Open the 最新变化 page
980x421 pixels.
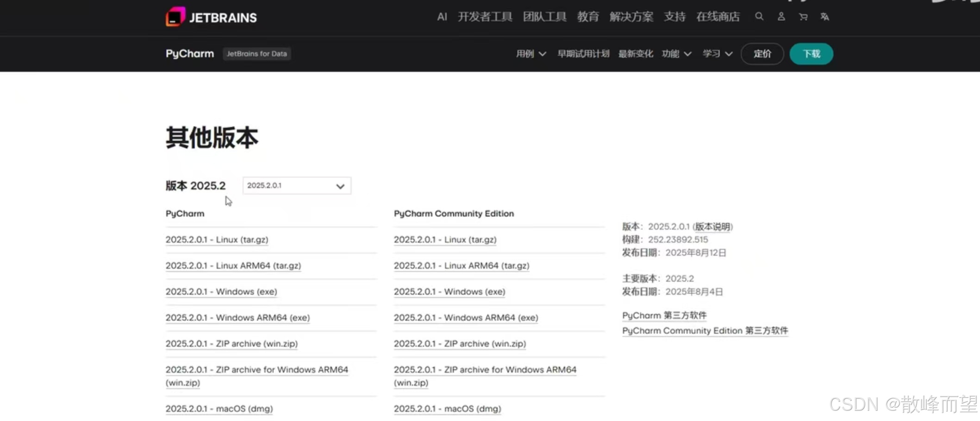point(636,54)
